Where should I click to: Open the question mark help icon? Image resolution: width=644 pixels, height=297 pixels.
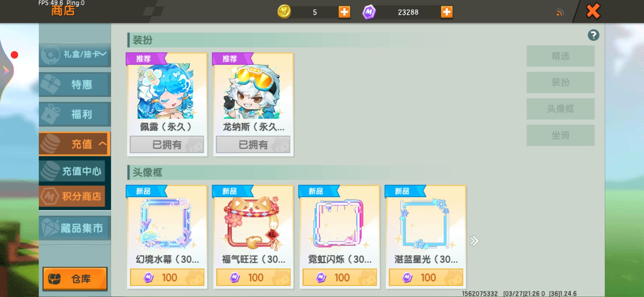[x=593, y=35]
